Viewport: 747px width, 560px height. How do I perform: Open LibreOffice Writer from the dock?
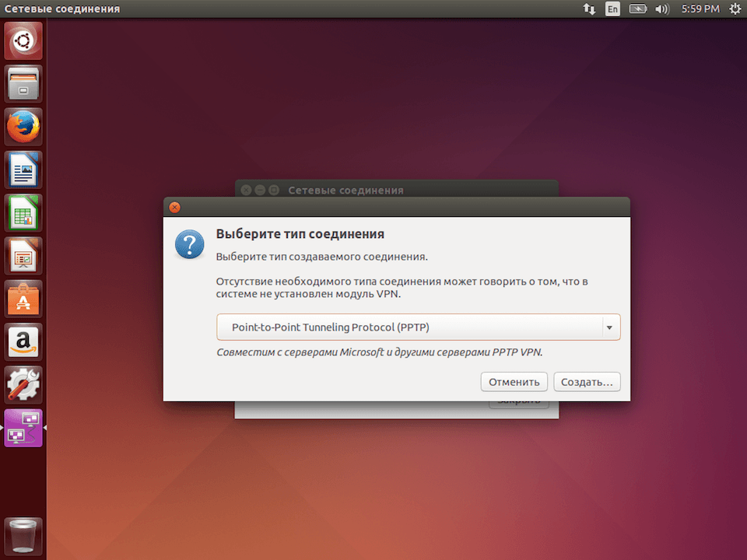click(23, 170)
